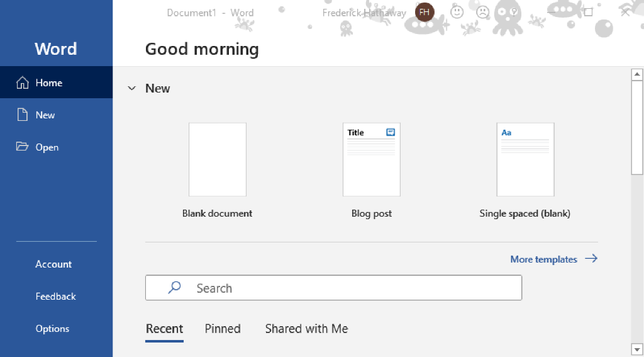Maximize the Word window
This screenshot has width=644, height=357.
click(x=588, y=13)
